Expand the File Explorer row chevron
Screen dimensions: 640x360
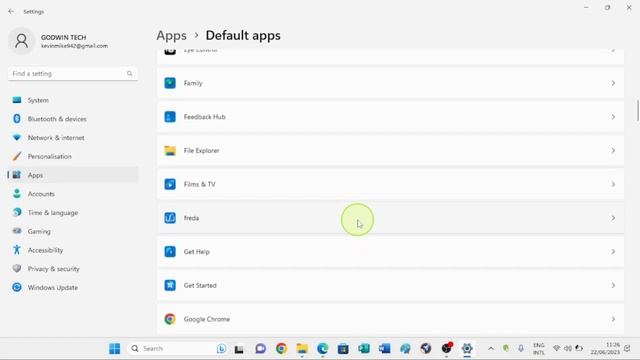613,151
